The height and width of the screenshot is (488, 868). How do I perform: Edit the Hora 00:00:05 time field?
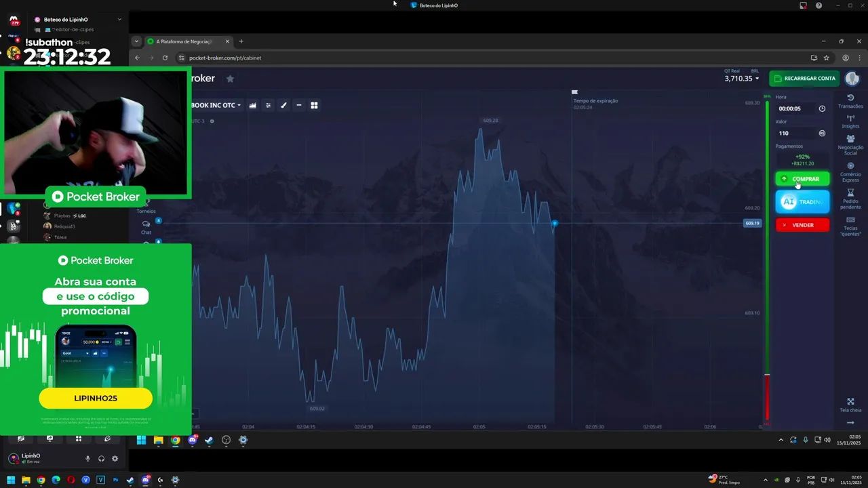click(x=795, y=108)
